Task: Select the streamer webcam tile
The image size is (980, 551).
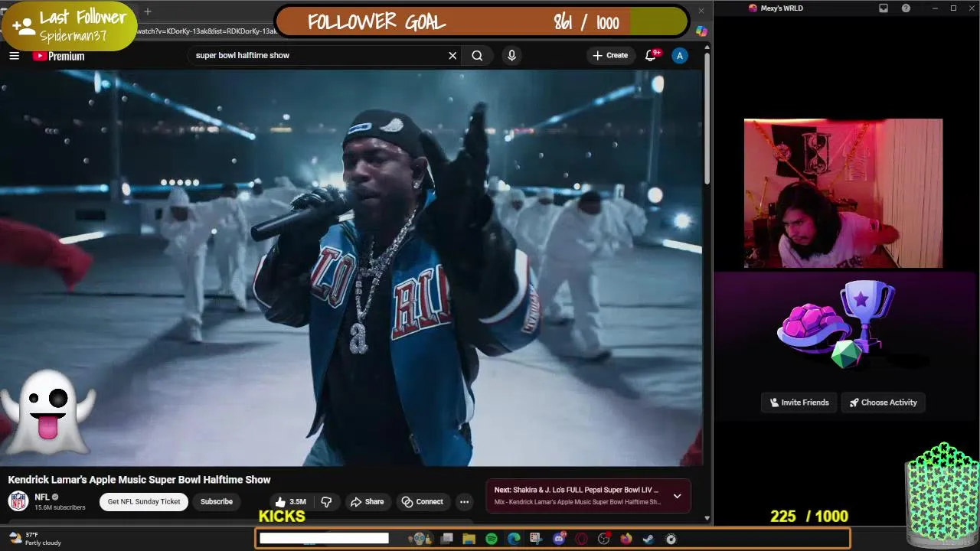Action: tap(843, 194)
